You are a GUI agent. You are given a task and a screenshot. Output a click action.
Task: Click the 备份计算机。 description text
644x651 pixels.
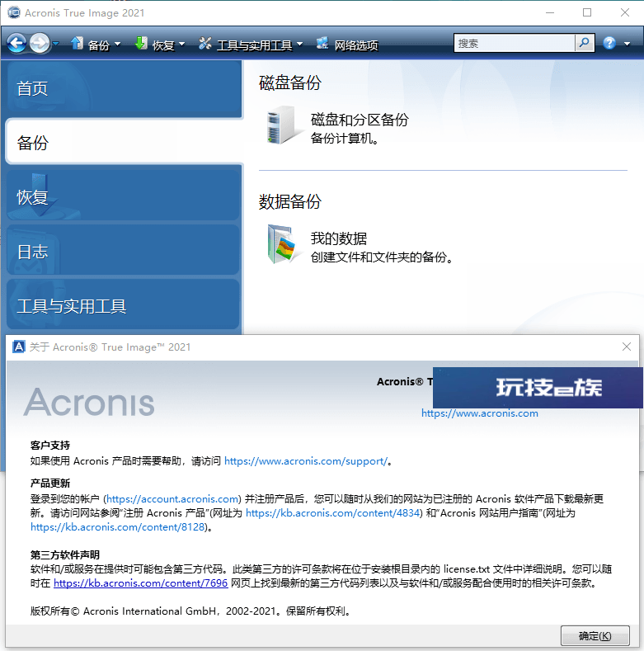tap(345, 139)
